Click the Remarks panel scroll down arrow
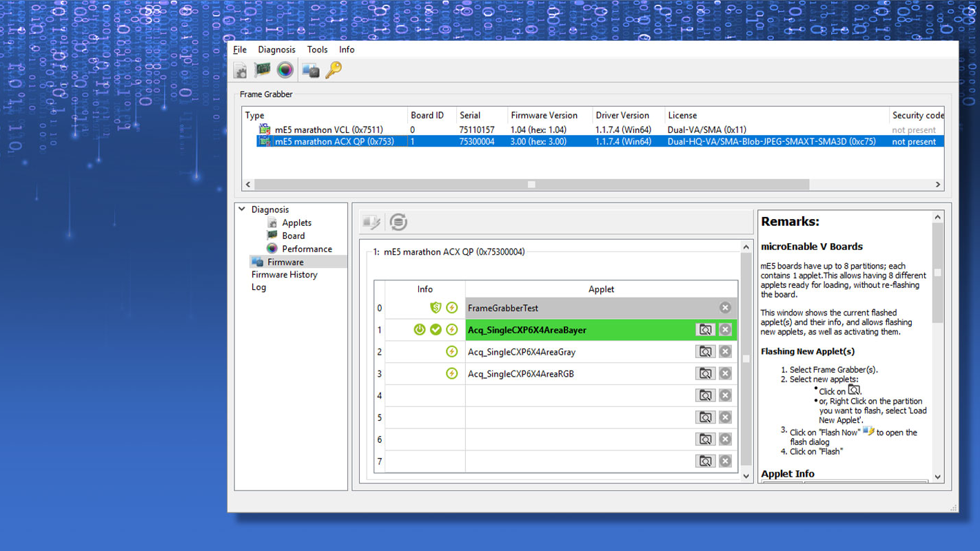This screenshot has width=980, height=551. [937, 477]
